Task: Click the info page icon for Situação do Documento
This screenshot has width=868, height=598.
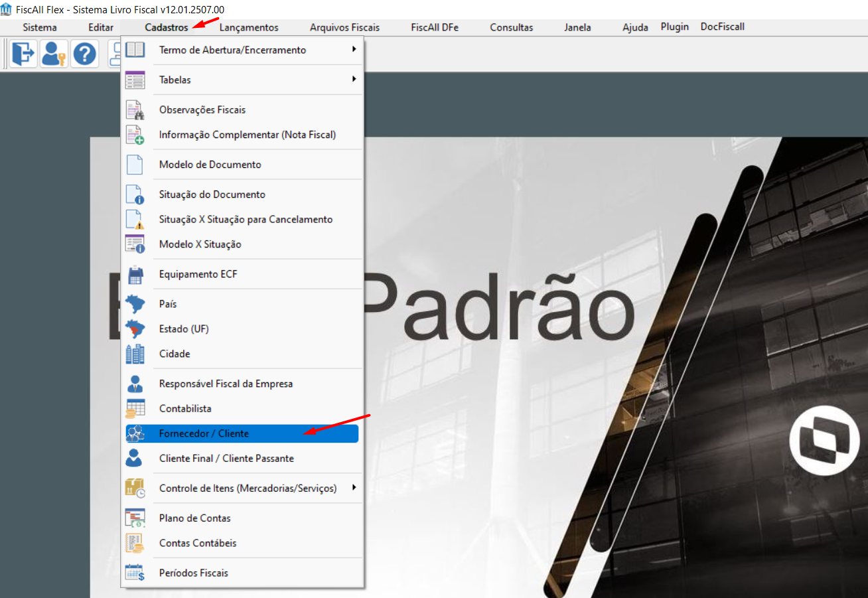Action: [x=135, y=194]
